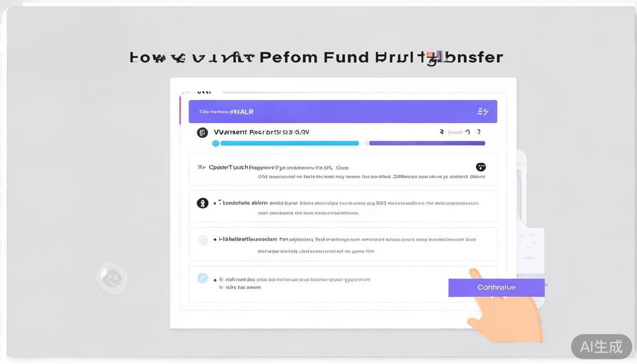Click the light blue circle icon in fourth row
637x364 pixels.
203,278
